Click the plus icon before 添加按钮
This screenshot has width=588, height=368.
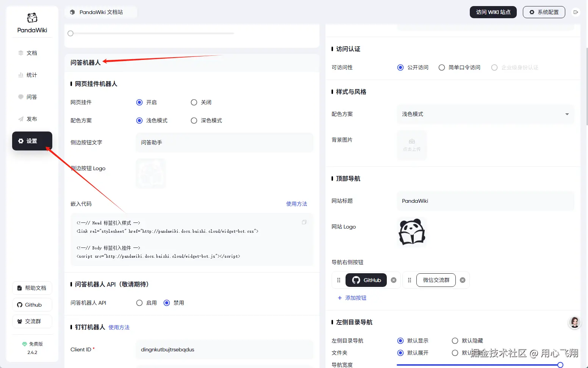340,298
